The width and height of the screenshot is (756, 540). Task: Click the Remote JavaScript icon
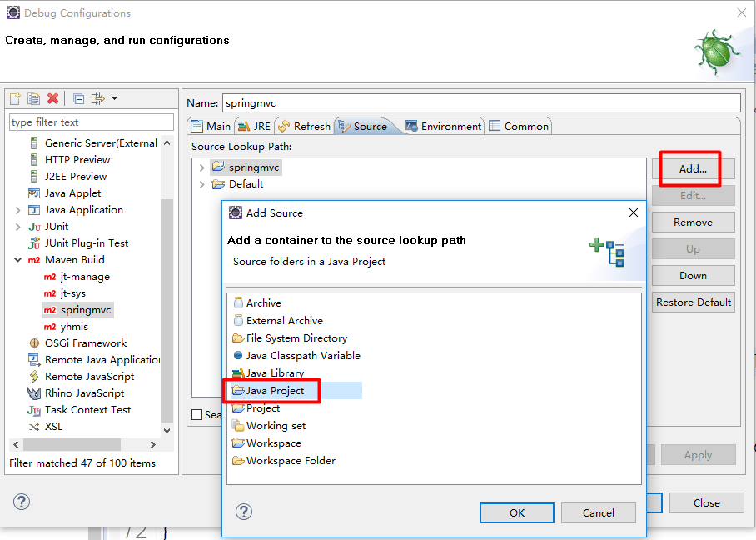pos(34,377)
